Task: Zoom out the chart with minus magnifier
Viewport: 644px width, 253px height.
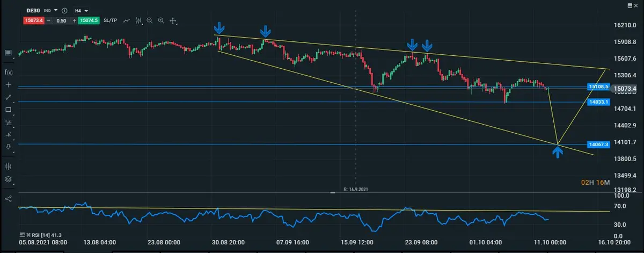Action: click(150, 20)
